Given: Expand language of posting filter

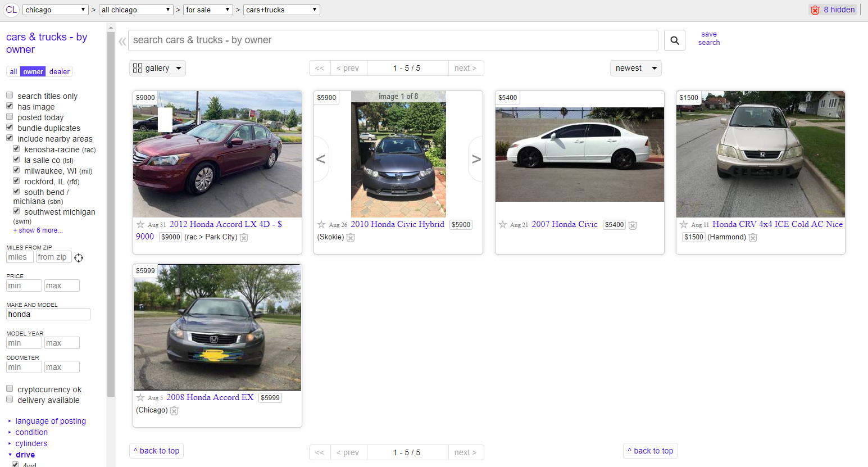Looking at the screenshot, I should pos(51,421).
